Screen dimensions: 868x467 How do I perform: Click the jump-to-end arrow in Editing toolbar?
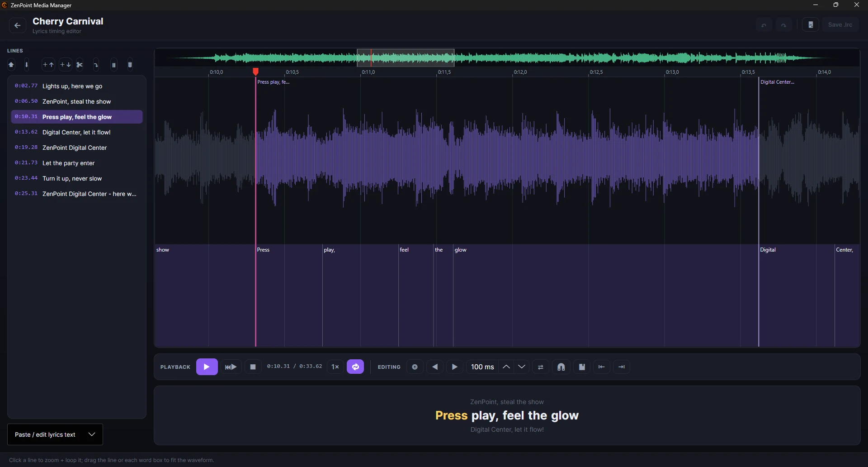click(622, 367)
